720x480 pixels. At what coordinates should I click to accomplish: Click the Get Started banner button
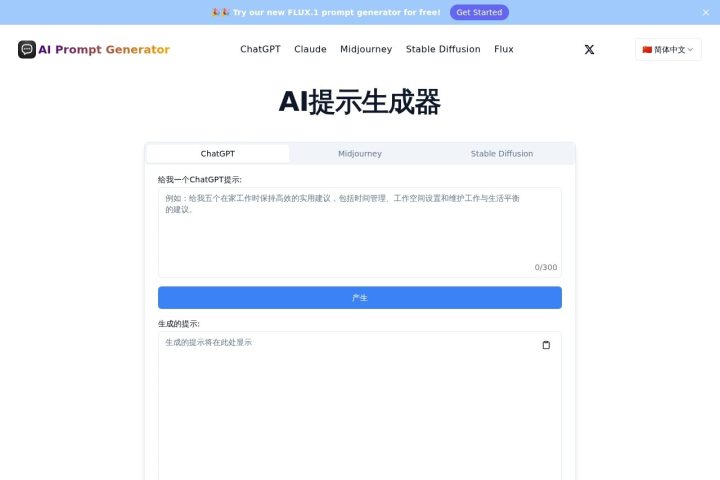(x=479, y=12)
